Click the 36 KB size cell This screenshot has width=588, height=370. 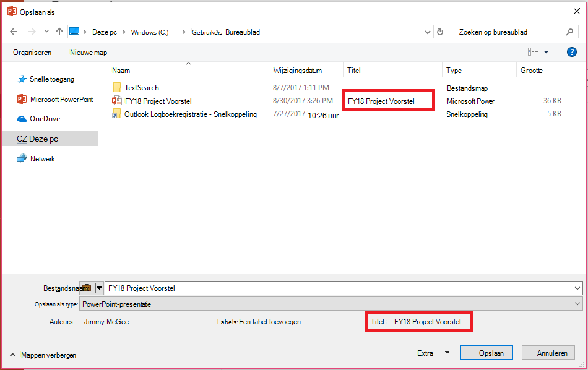(552, 100)
